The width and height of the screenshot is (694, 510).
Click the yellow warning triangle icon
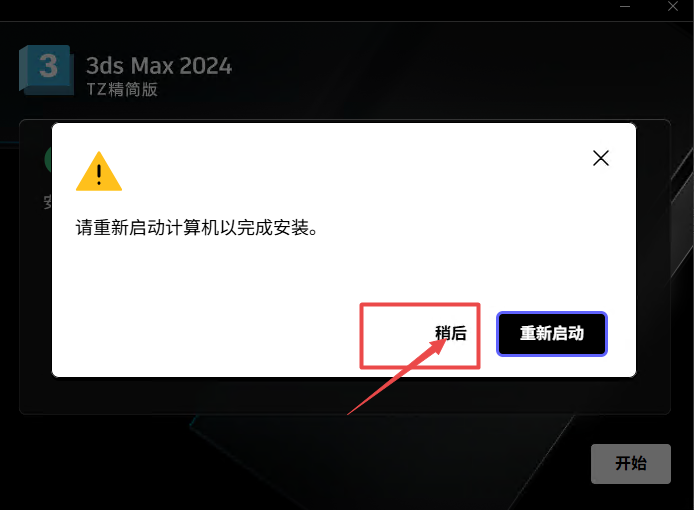tap(99, 172)
